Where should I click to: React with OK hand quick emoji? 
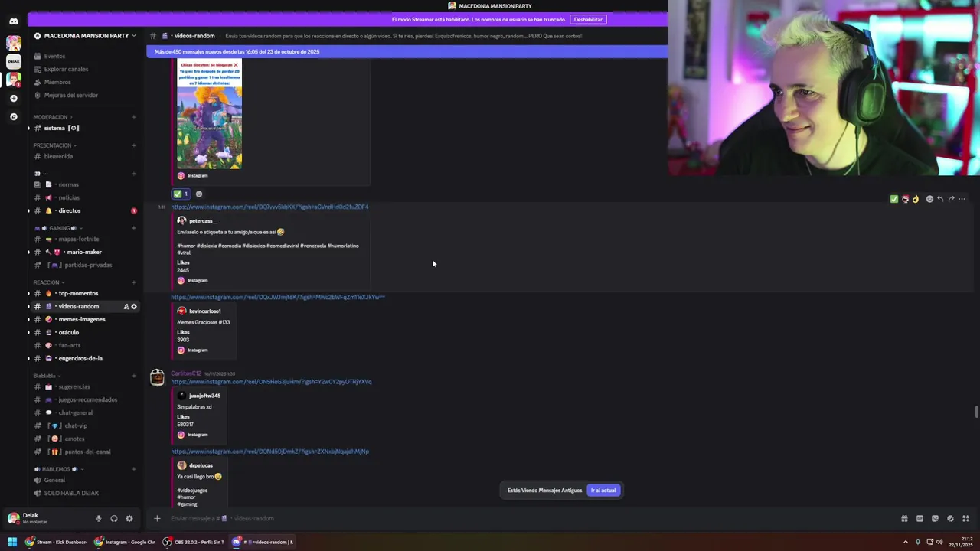[x=915, y=199]
